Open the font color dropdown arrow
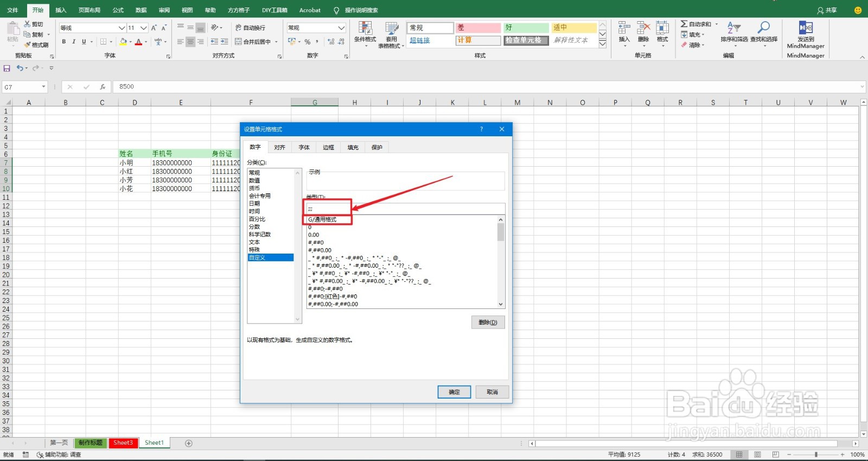868x461 pixels. coord(146,42)
